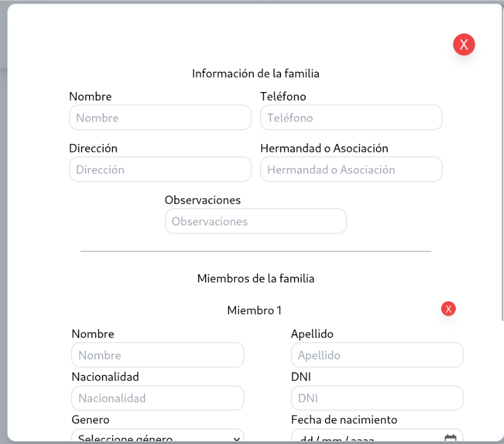504x444 pixels.
Task: Focus the DNI input field
Action: (377, 398)
